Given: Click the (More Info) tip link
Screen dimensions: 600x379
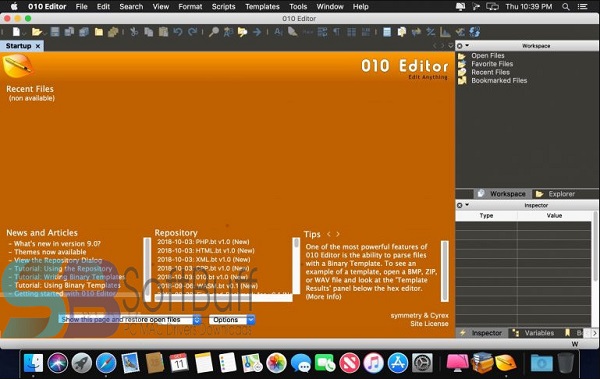Looking at the screenshot, I should [323, 297].
